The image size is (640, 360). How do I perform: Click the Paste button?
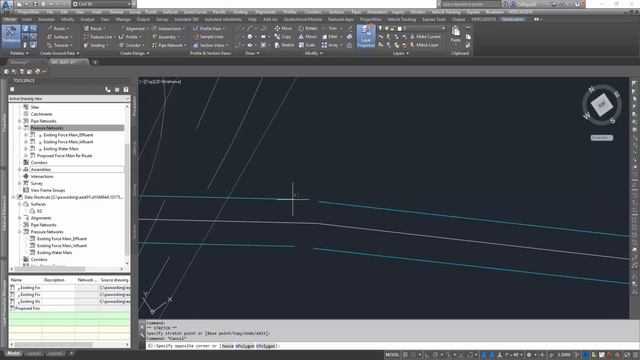point(456,34)
